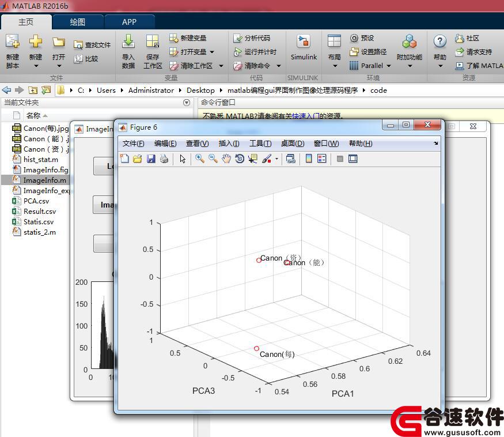Click the Add-Ons (附加功能) icon
Screen dimensions: 504x437
(x=409, y=41)
